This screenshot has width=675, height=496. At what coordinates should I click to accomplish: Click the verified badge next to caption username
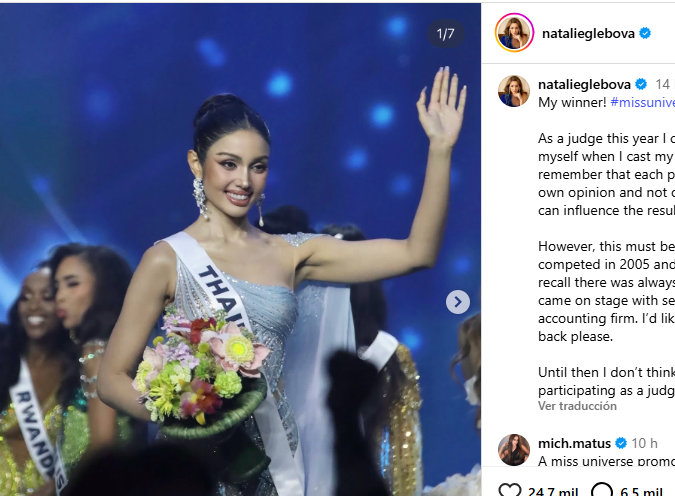point(641,84)
